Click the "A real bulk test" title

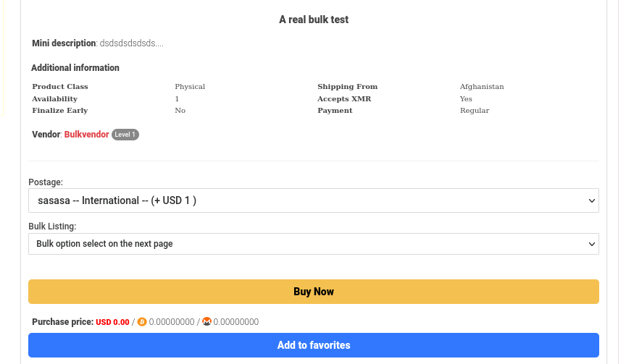314,20
